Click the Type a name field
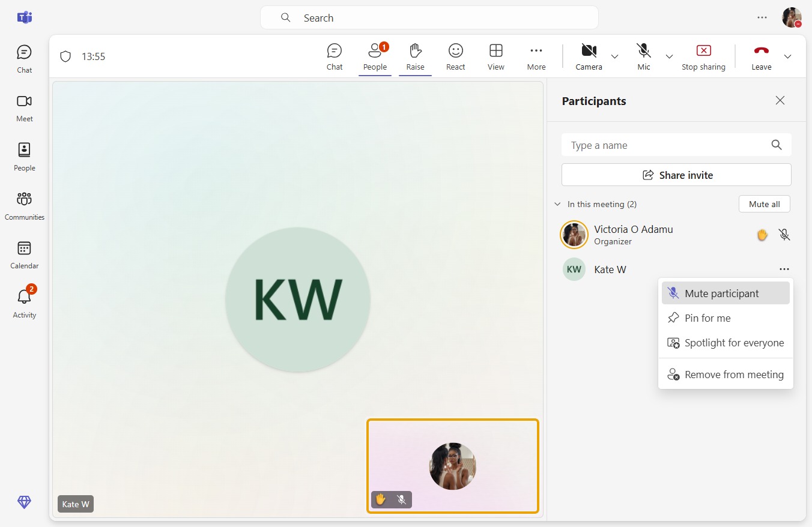Viewport: 812px width, 527px height. (x=676, y=145)
